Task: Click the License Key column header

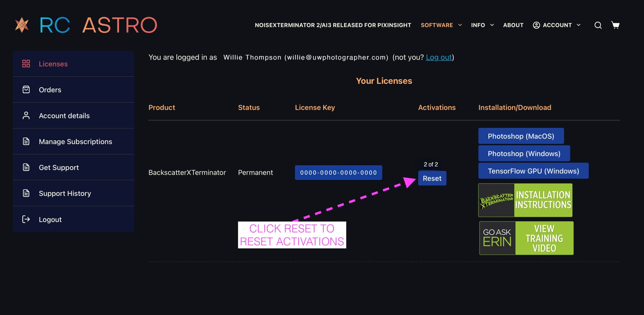Action: coord(315,108)
